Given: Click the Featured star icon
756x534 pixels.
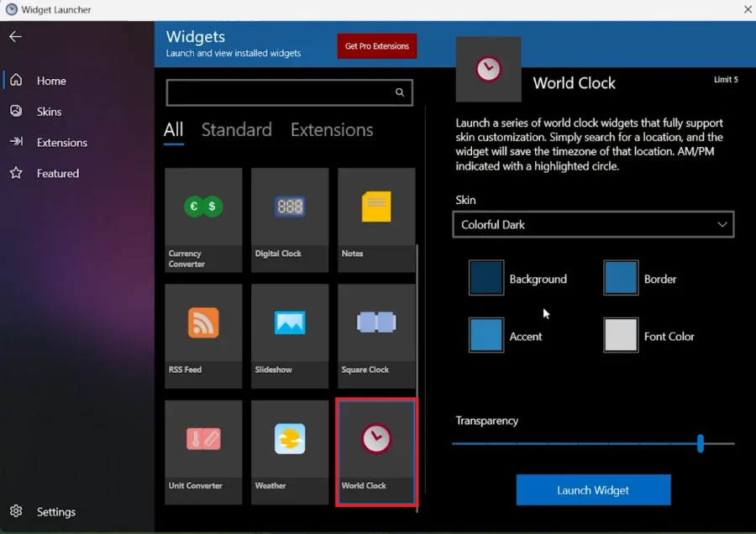Looking at the screenshot, I should (16, 172).
